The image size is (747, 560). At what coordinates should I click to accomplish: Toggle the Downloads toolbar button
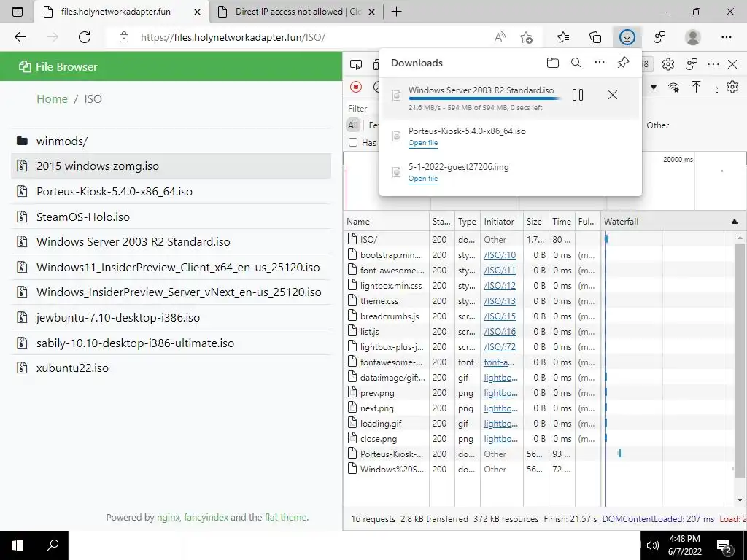[x=627, y=37]
